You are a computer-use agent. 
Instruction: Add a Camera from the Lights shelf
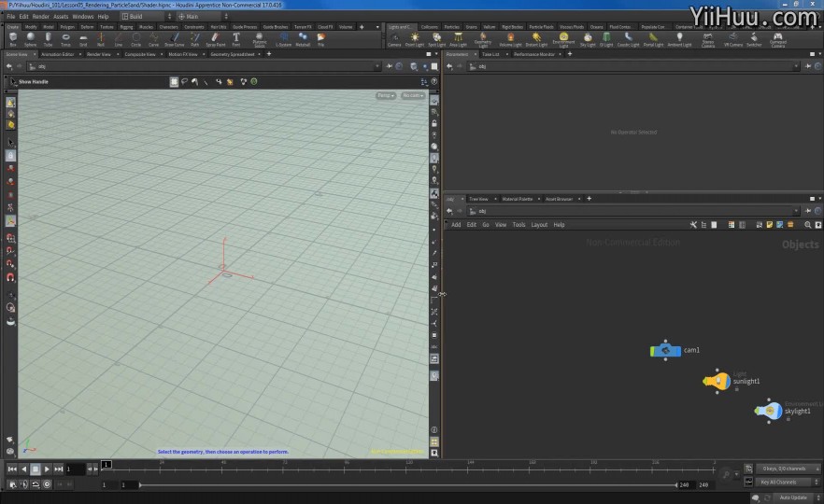coord(394,39)
